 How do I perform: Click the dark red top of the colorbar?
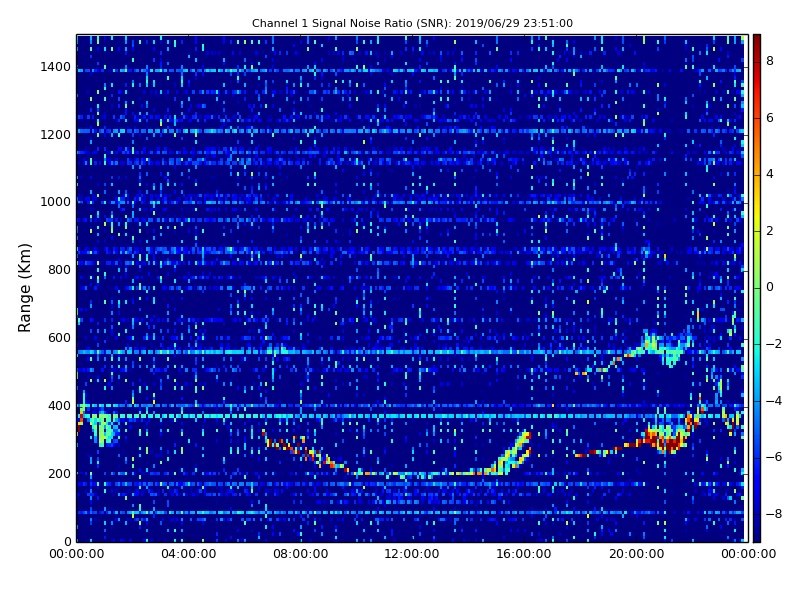pos(757,41)
